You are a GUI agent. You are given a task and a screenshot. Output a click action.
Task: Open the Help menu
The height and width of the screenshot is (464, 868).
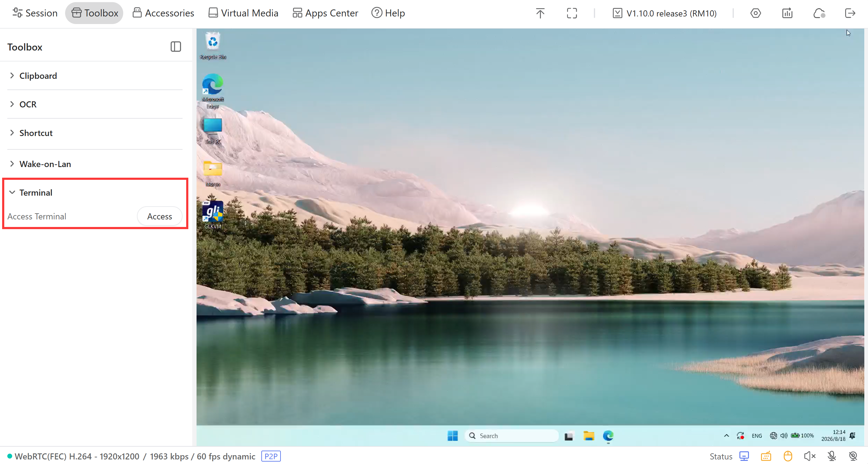pyautogui.click(x=388, y=13)
